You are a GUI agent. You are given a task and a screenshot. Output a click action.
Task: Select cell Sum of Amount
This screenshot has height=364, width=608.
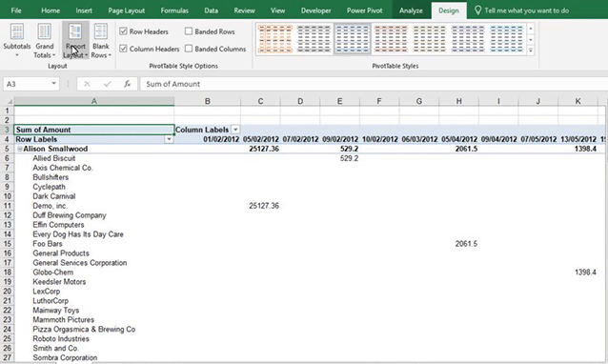click(x=94, y=130)
